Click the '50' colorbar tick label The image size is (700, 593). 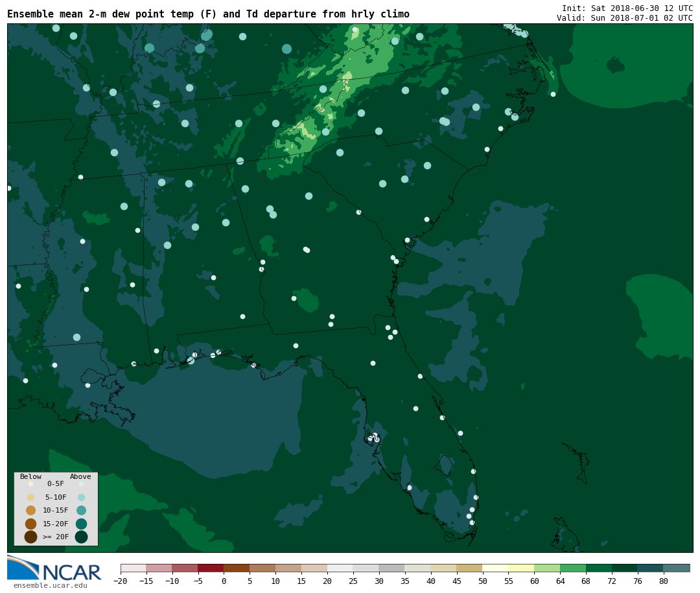(x=483, y=581)
